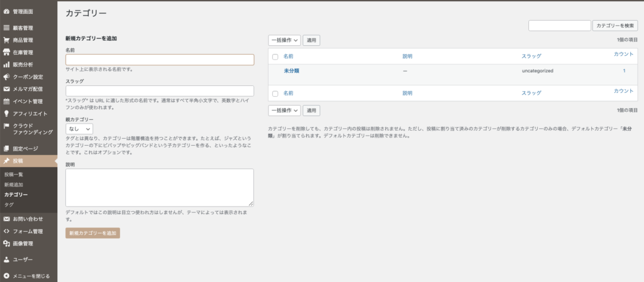The height and width of the screenshot is (282, 644).
Task: Expand the 親カテゴリー parent dropdown
Action: click(x=79, y=129)
